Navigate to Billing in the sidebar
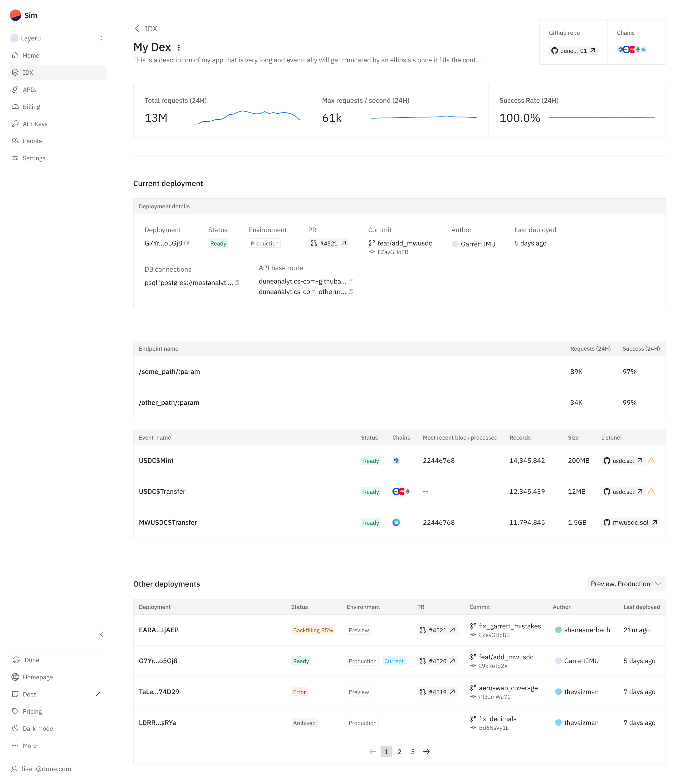 pos(31,107)
